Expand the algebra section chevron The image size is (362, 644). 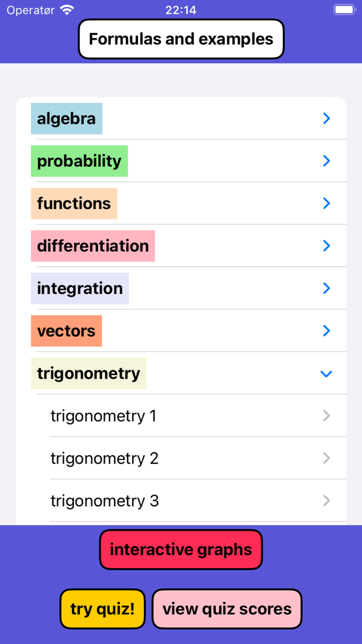pyautogui.click(x=326, y=119)
